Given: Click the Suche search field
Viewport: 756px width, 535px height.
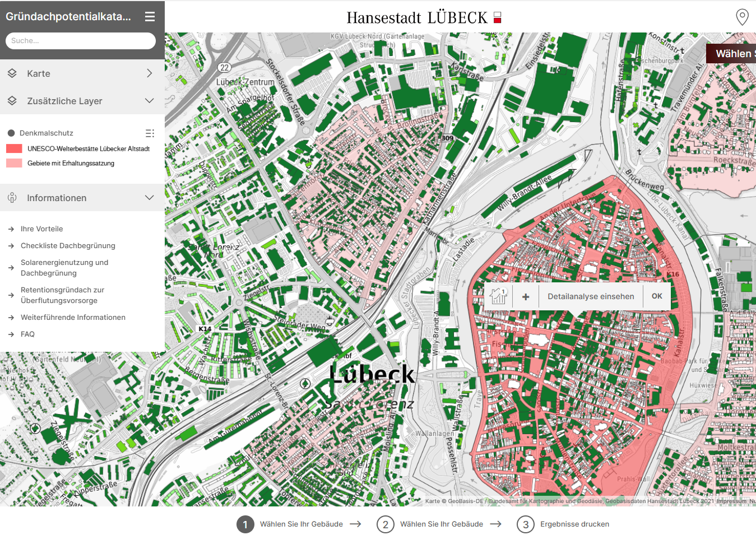Looking at the screenshot, I should tap(81, 41).
